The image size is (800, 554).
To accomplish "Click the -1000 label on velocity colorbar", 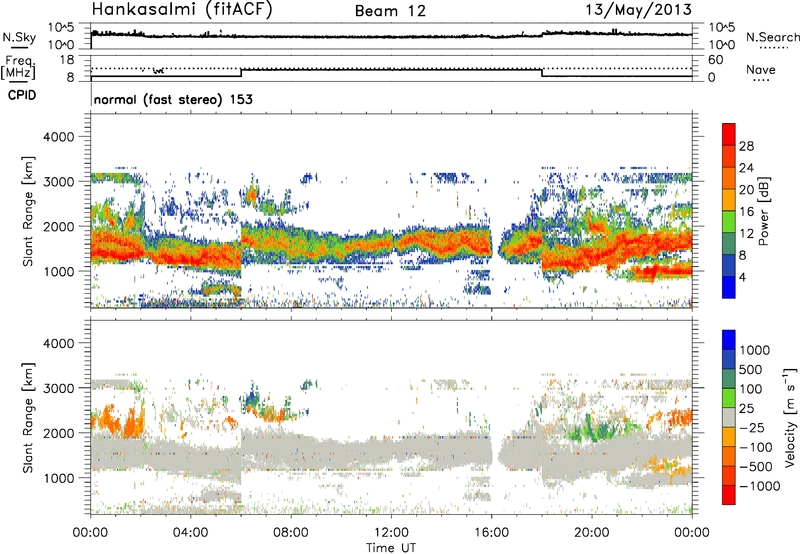I will (x=760, y=486).
